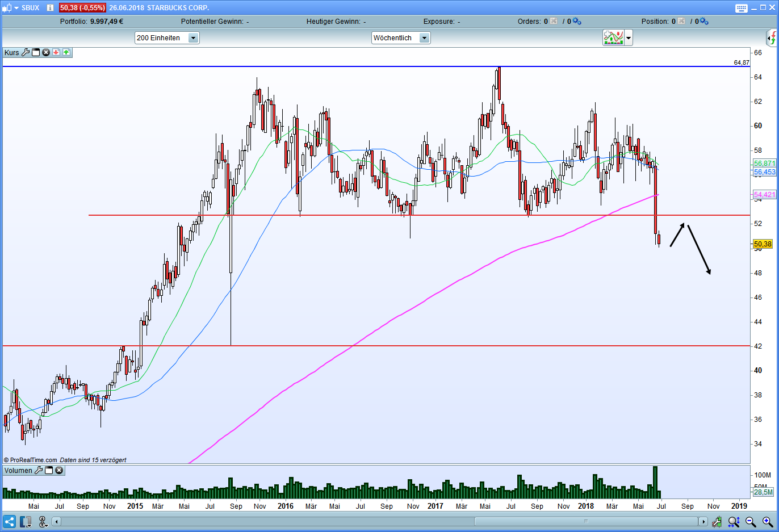Zoom in the chart with plus magnifier
The width and height of the screenshot is (779, 532).
768,522
